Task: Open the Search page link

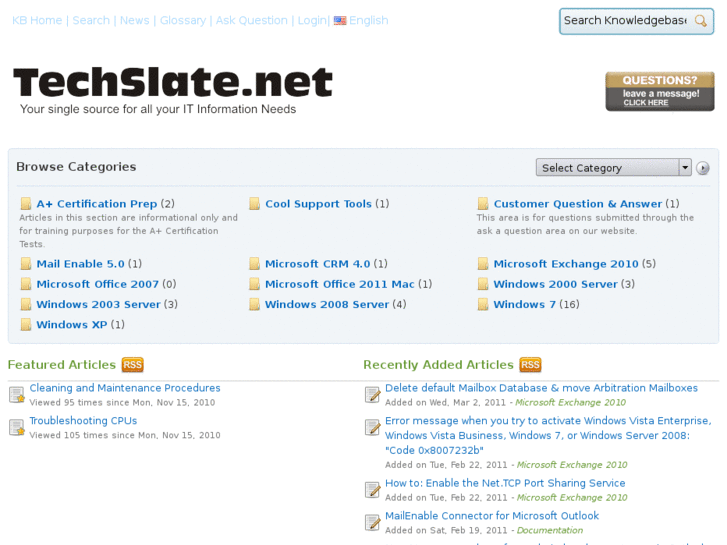Action: point(91,20)
